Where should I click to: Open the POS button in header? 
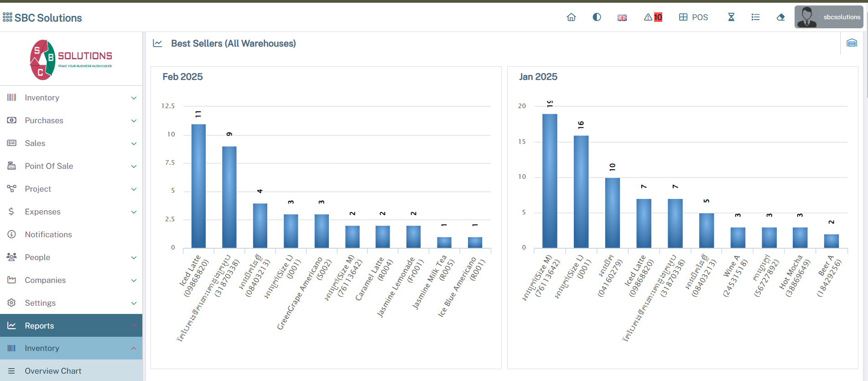(x=693, y=17)
